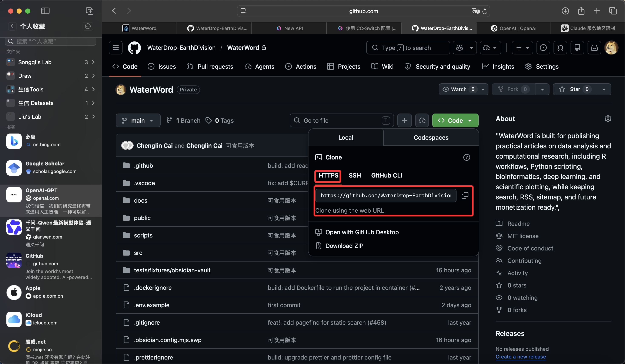The width and height of the screenshot is (625, 364).
Task: Switch branch using main dropdown
Action: [138, 121]
